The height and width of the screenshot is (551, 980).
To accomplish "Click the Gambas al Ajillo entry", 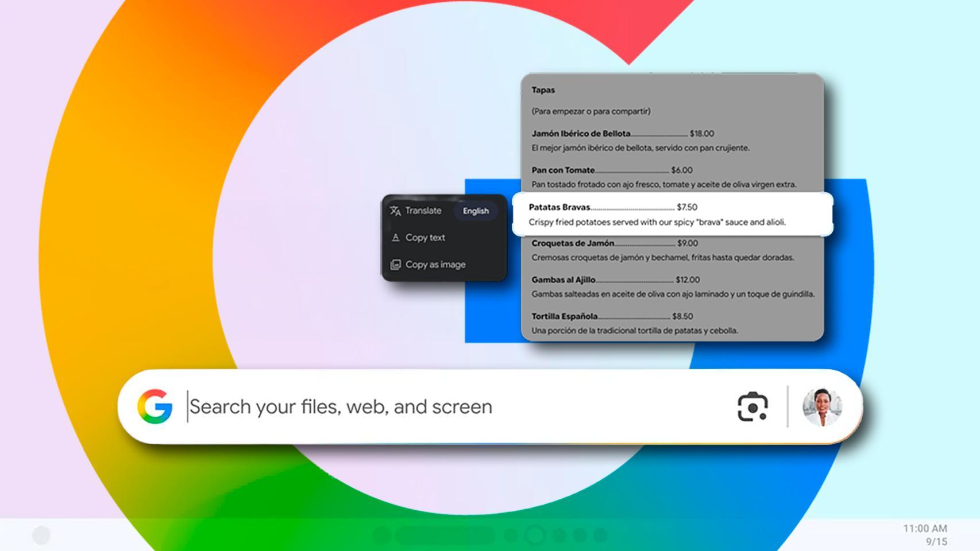I will (x=563, y=280).
